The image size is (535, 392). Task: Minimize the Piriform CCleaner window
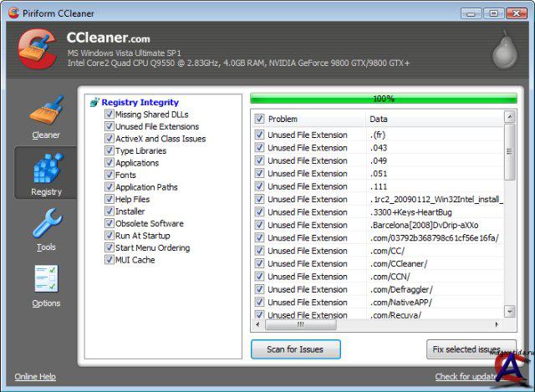[x=471, y=13]
